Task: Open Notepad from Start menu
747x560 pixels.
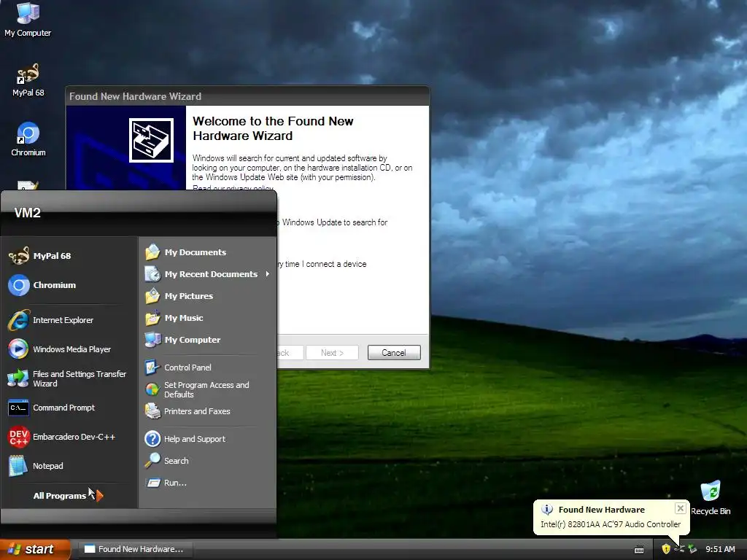Action: [x=69, y=466]
